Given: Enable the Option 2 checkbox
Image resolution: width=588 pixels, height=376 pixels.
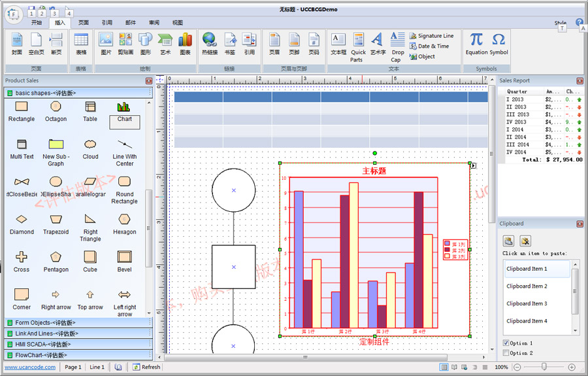Looking at the screenshot, I should (506, 353).
